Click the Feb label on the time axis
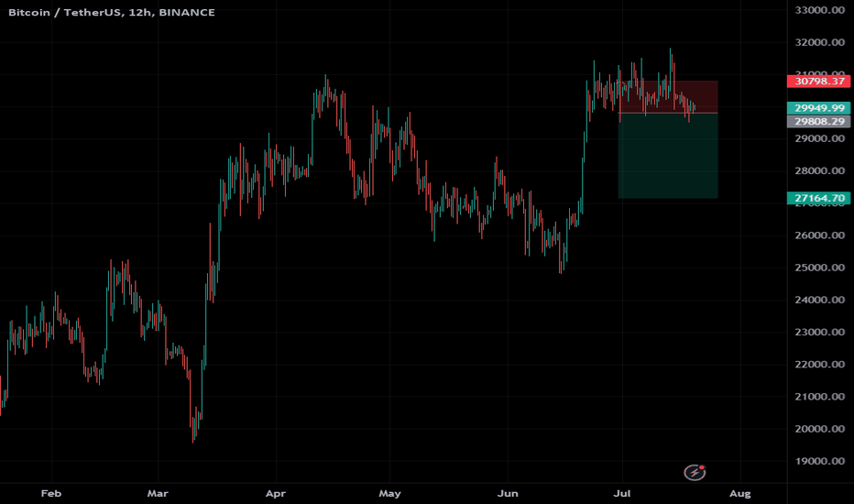This screenshot has height=504, width=854. 51,493
